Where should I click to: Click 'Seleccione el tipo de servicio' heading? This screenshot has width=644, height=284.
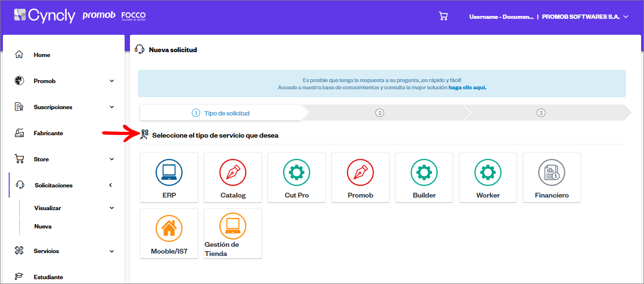pyautogui.click(x=215, y=135)
